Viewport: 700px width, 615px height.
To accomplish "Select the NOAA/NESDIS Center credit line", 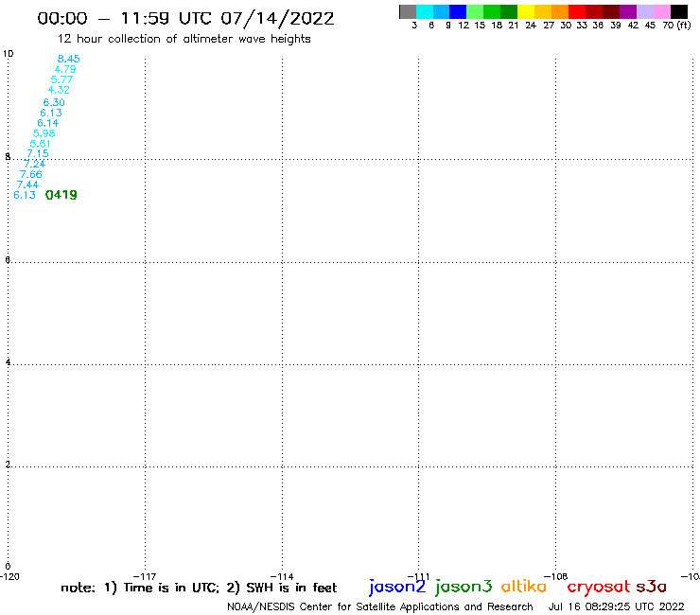I will point(380,606).
